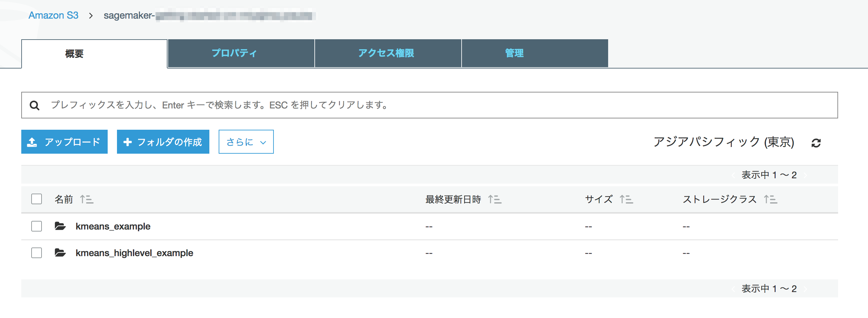Click the breadcrumb chevron after Amazon S3
This screenshot has height=318, width=868.
[x=91, y=16]
